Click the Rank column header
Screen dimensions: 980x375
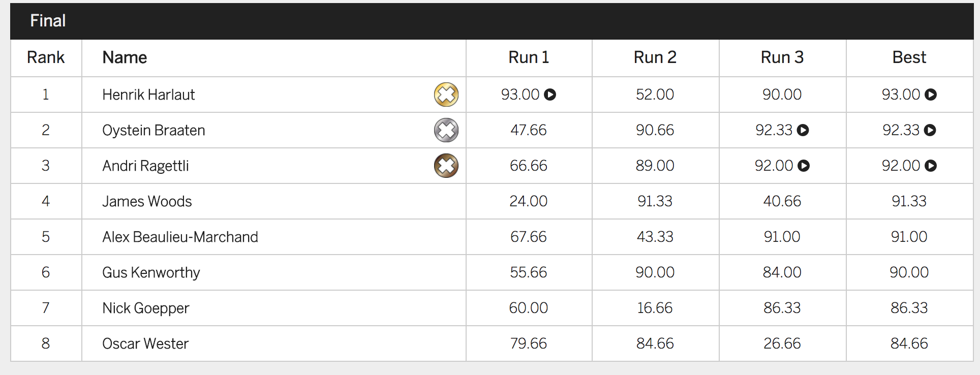(46, 57)
